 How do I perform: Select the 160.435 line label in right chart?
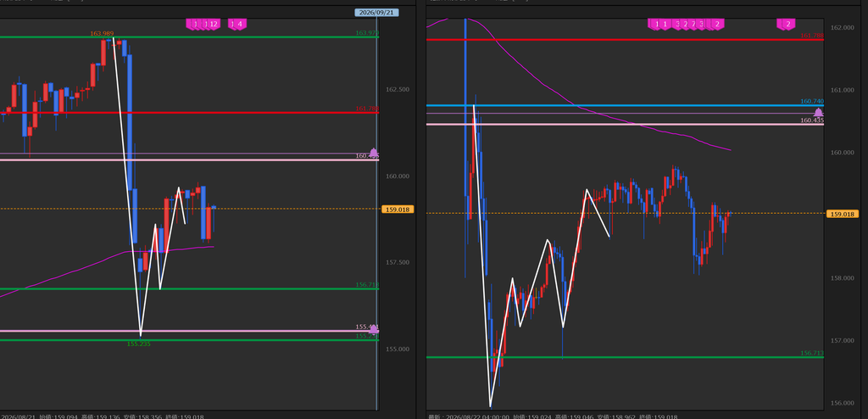tap(812, 120)
